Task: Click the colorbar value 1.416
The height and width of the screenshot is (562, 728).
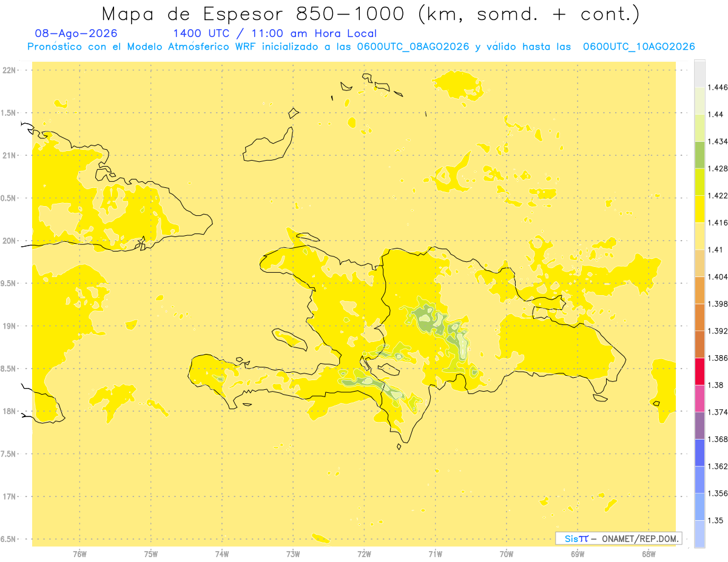Action: click(717, 222)
